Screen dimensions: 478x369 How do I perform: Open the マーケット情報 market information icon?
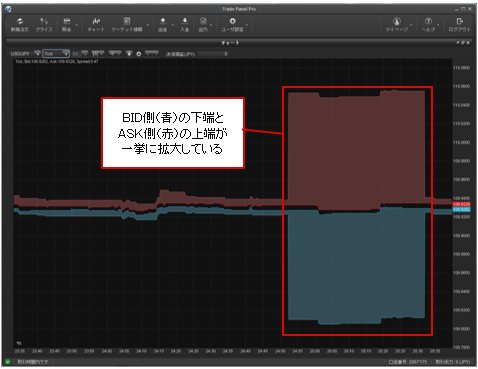coord(127,25)
